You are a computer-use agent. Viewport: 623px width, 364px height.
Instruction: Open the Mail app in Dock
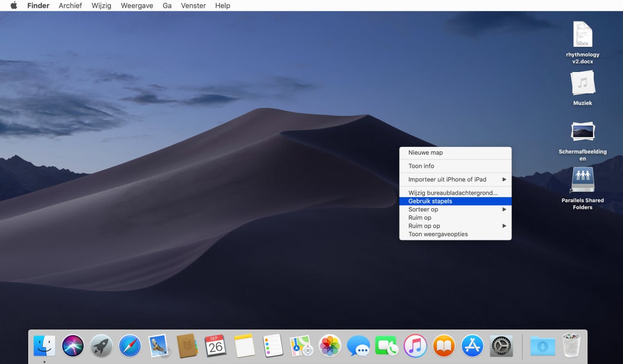pyautogui.click(x=159, y=346)
